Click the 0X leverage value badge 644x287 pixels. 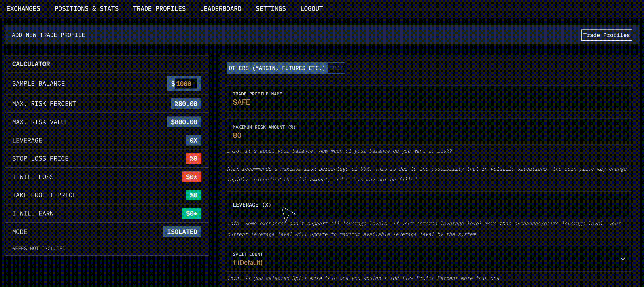193,140
